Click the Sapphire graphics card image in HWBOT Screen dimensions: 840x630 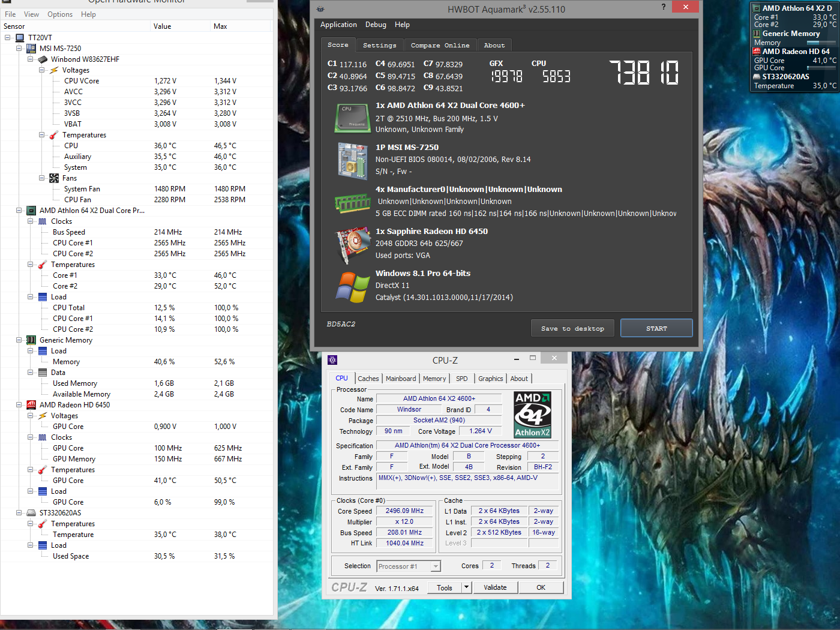353,245
